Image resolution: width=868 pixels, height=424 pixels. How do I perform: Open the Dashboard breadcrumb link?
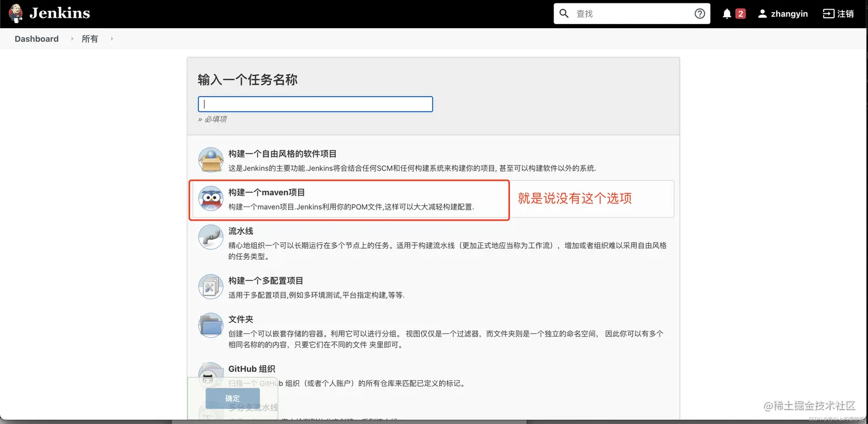[36, 38]
